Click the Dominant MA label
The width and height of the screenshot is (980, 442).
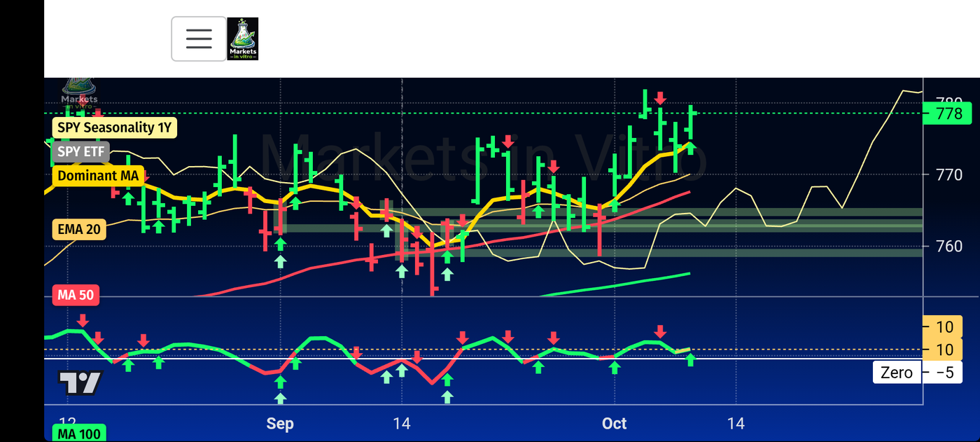pyautogui.click(x=98, y=175)
